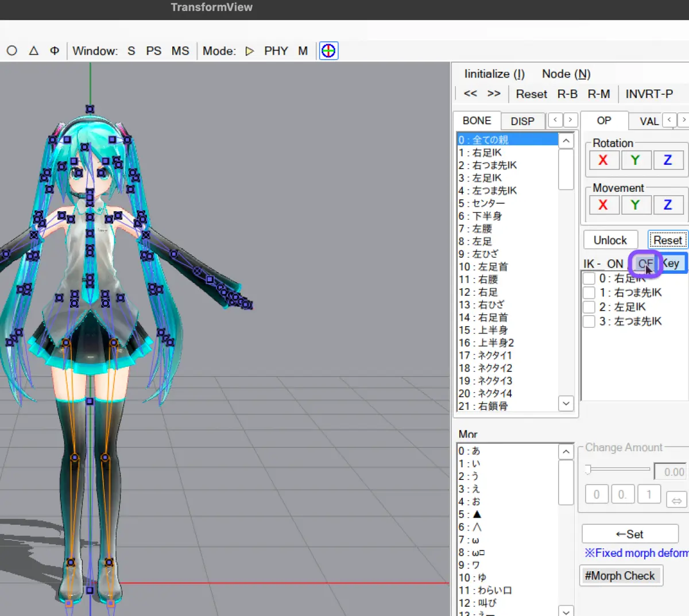Click the phi symbol icon in the toolbar
Image resolution: width=689 pixels, height=616 pixels.
pyautogui.click(x=55, y=51)
